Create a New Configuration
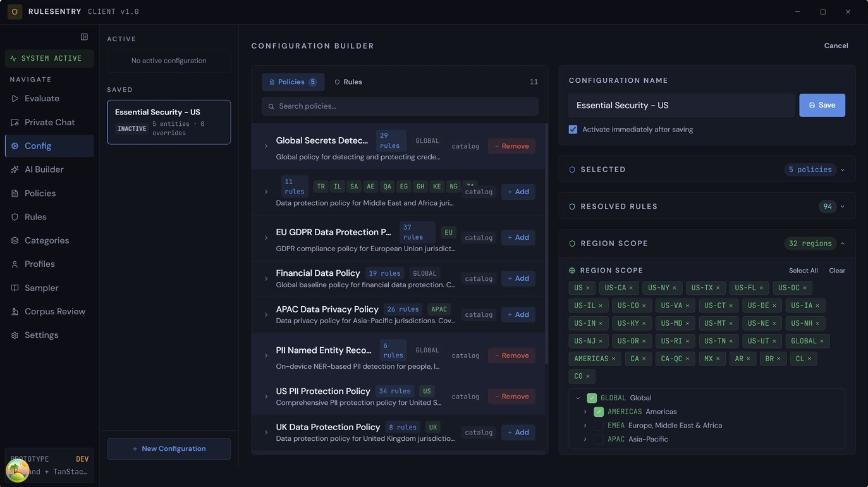The height and width of the screenshot is (487, 868). (x=169, y=449)
